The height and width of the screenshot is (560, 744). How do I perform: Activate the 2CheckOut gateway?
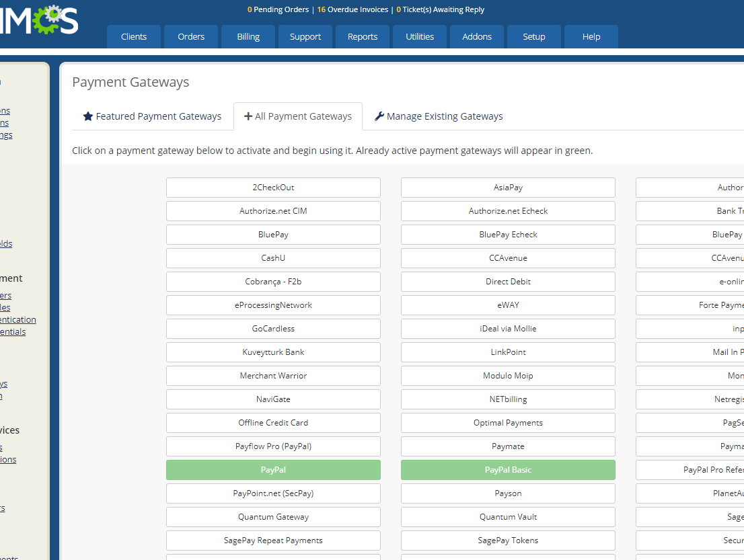(273, 188)
